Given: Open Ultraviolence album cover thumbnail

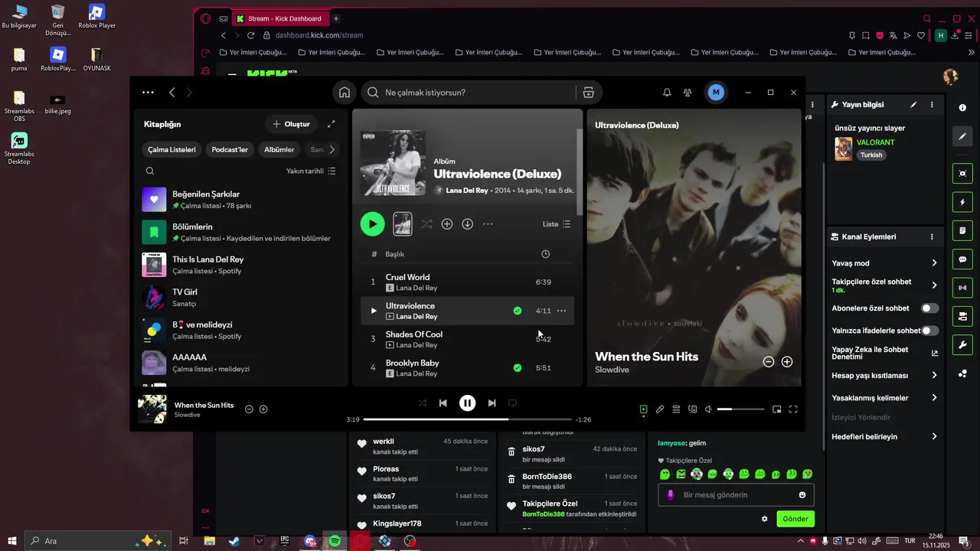Looking at the screenshot, I should click(x=393, y=163).
